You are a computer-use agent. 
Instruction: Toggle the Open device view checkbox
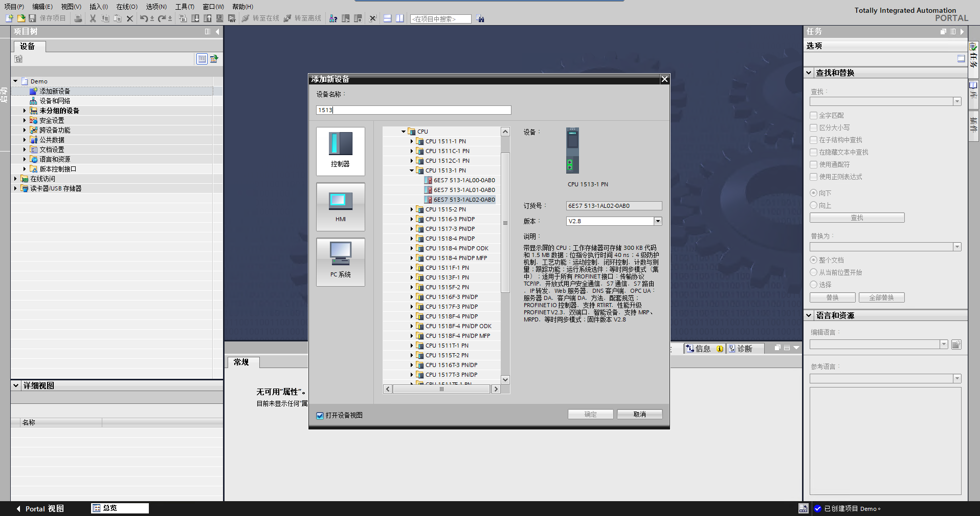pos(320,416)
